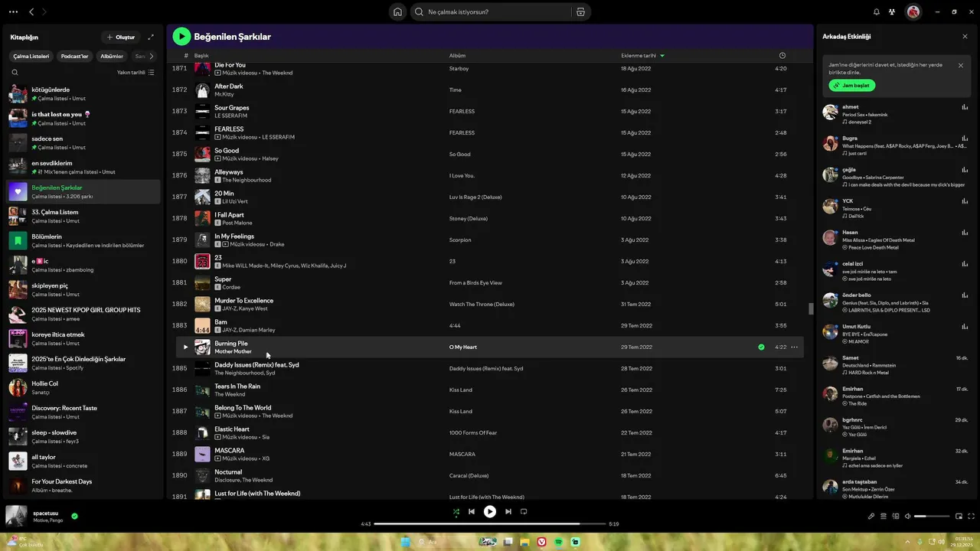The image size is (980, 551).
Task: Open the three-dots app menu
Action: (x=13, y=11)
